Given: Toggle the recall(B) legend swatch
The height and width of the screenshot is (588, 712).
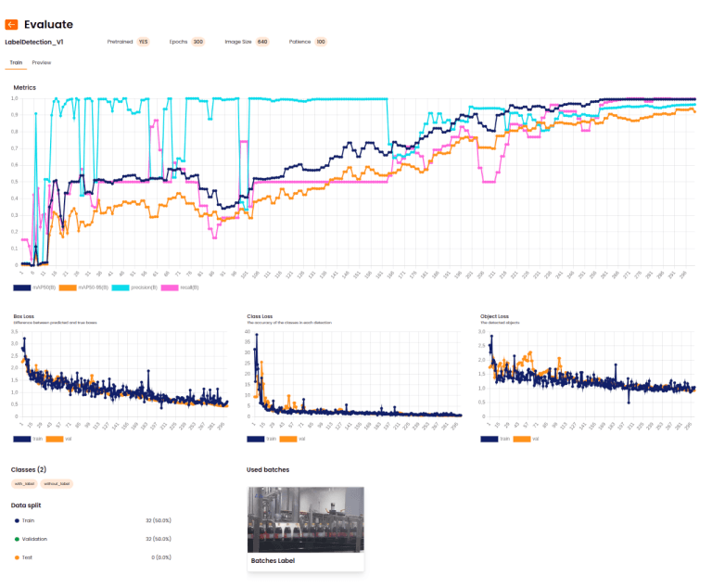Looking at the screenshot, I should 170,288.
